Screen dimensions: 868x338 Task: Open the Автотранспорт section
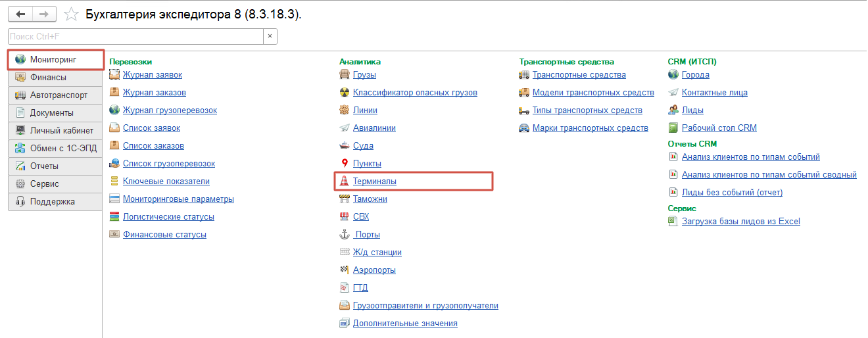point(56,95)
